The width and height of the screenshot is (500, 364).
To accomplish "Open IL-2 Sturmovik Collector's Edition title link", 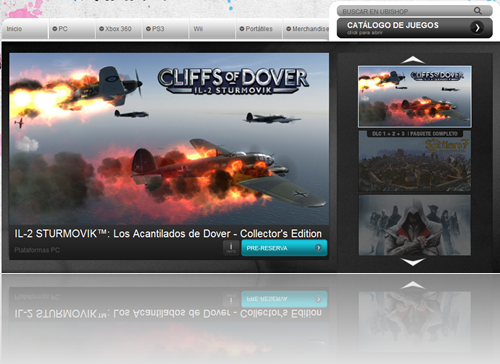I will 168,234.
